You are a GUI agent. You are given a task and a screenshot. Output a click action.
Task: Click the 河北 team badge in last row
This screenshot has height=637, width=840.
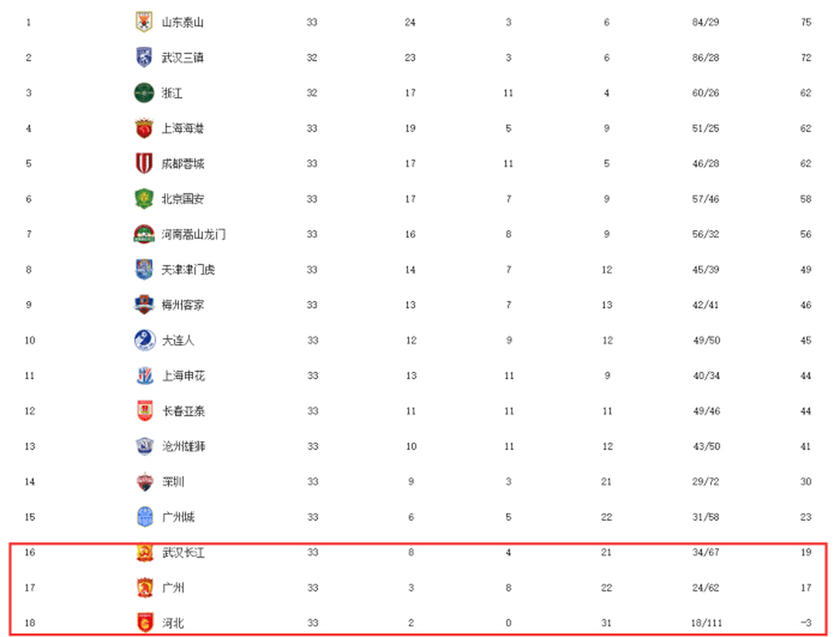(x=145, y=623)
